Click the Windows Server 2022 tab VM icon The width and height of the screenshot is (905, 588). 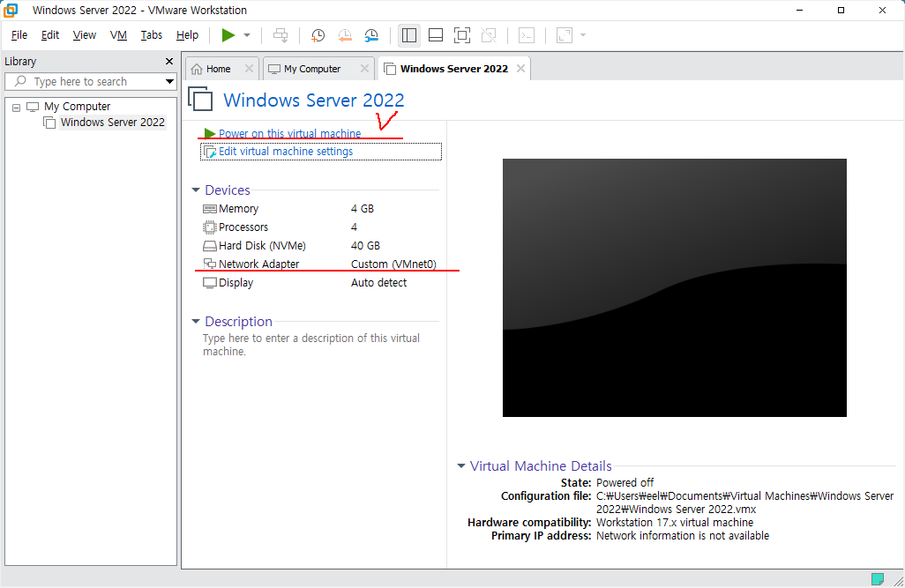click(x=390, y=70)
